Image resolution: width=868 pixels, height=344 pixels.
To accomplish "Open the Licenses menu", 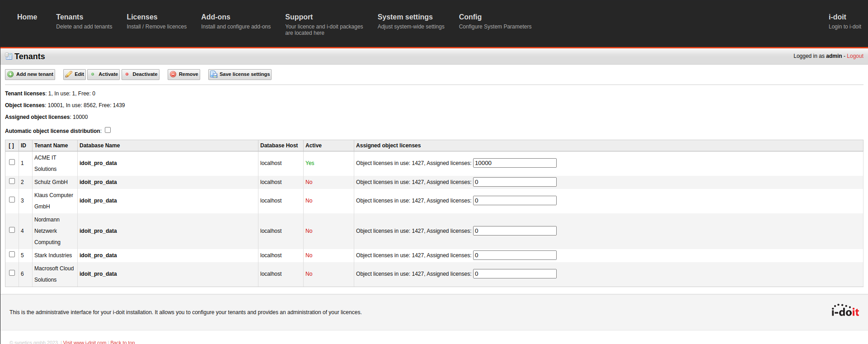I will pos(142,17).
